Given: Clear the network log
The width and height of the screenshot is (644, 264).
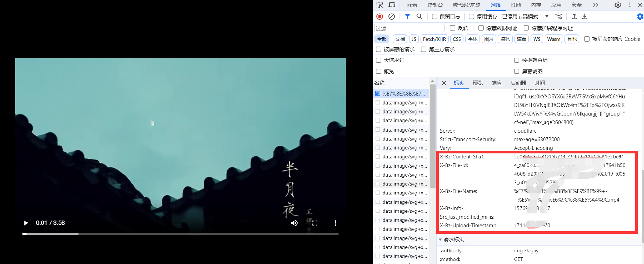Looking at the screenshot, I should pos(392,16).
